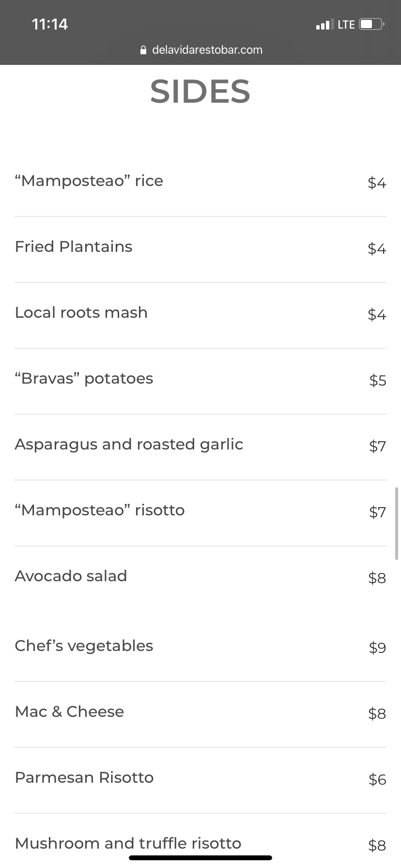The width and height of the screenshot is (401, 868).
Task: Tap the cellular signal bars icon
Action: 324,25
